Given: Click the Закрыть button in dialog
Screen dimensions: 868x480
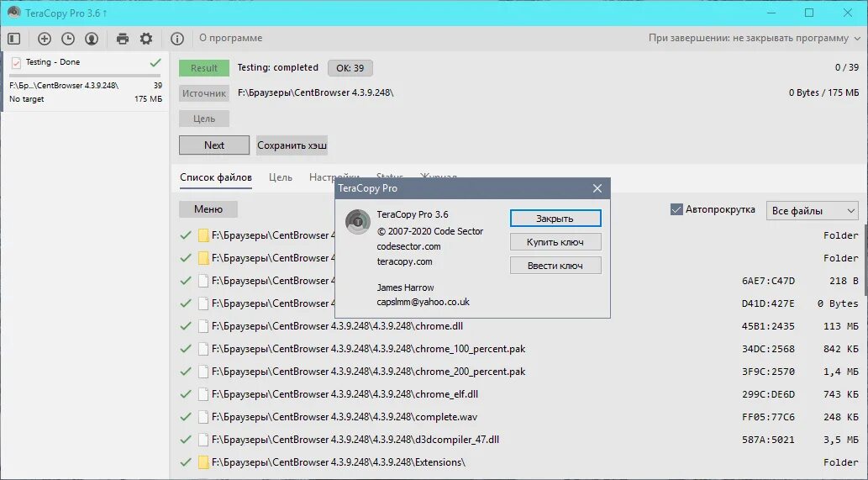Looking at the screenshot, I should pos(555,218).
